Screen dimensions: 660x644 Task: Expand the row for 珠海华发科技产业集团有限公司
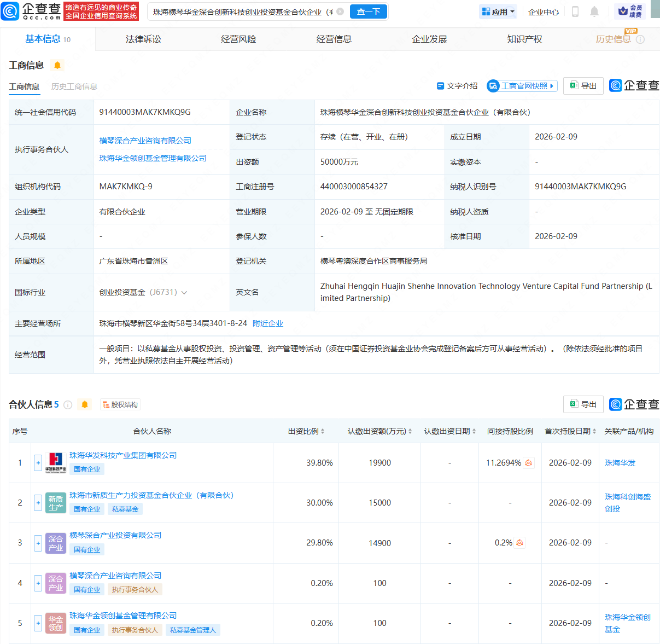coord(37,462)
